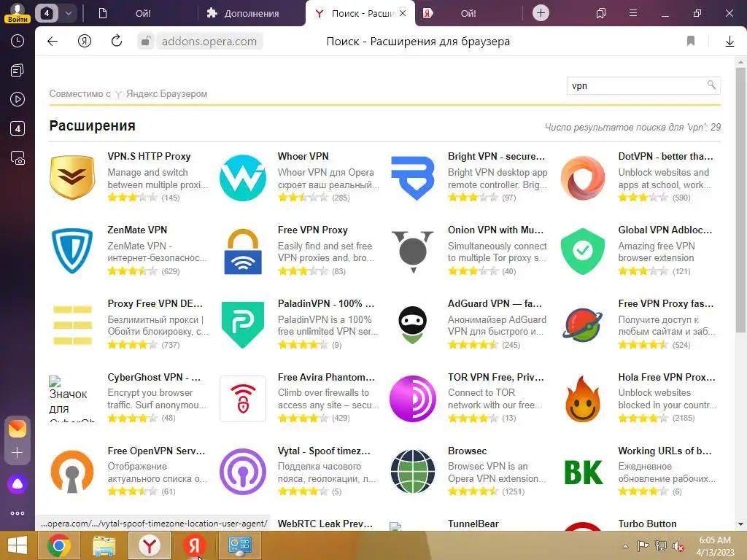Open the Turbo Button extension title
This screenshot has width=747, height=560.
click(x=647, y=524)
